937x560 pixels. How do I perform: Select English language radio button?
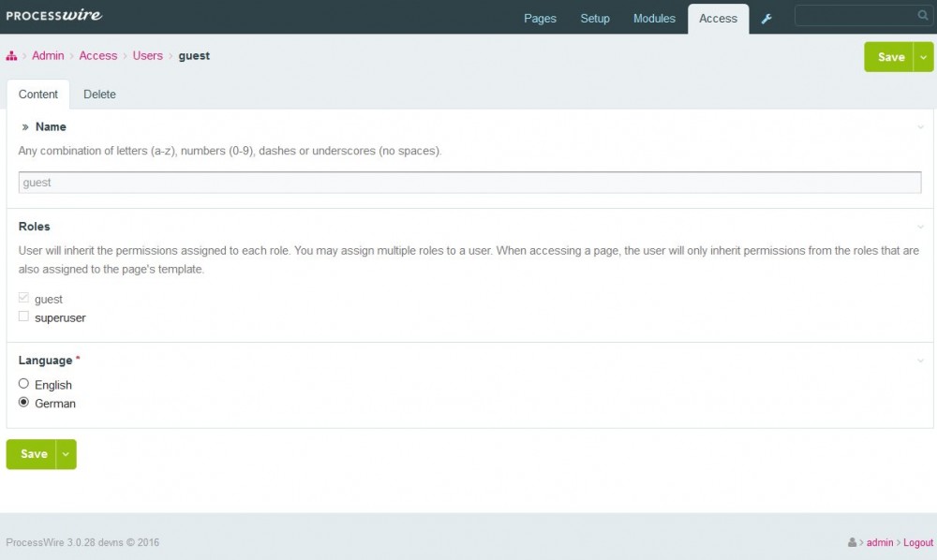[x=24, y=384]
